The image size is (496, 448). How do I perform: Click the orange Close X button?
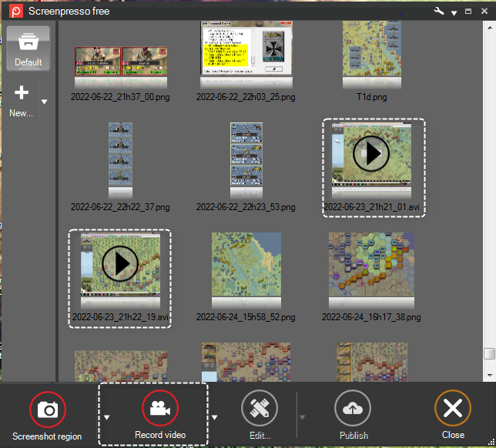point(453,408)
